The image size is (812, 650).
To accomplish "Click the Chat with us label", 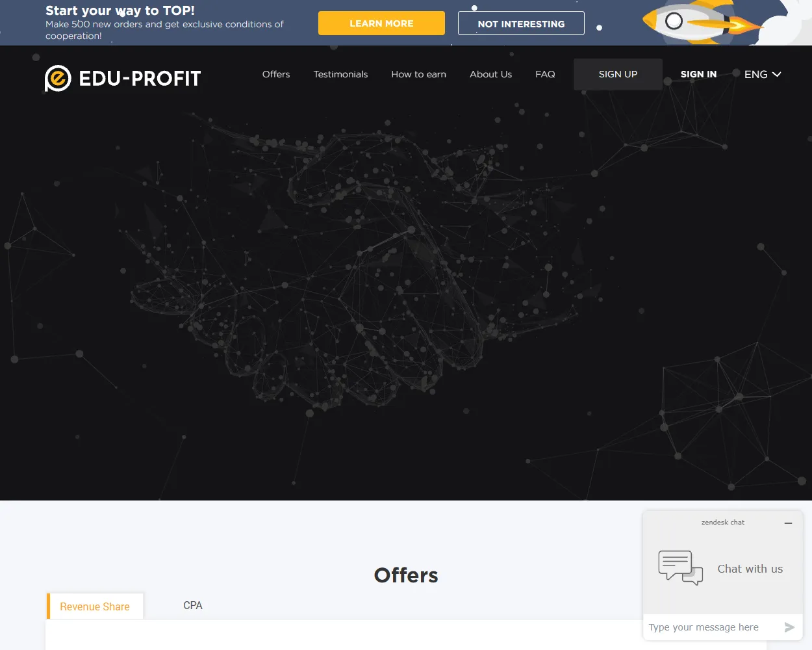I will pos(750,569).
